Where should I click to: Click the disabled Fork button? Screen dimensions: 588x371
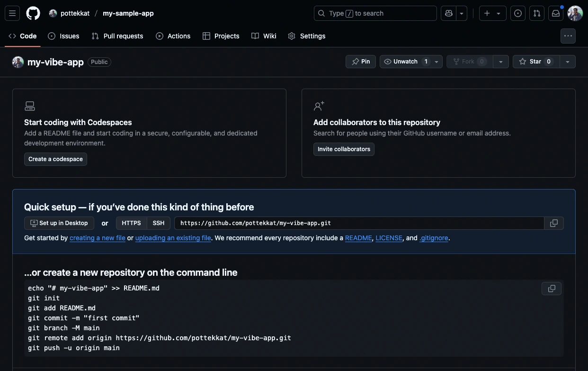[x=470, y=62]
